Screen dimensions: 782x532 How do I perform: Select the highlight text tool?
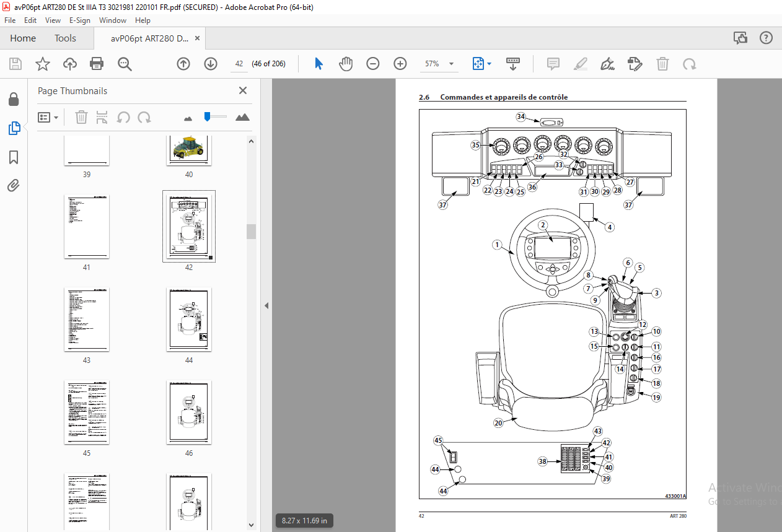(581, 64)
